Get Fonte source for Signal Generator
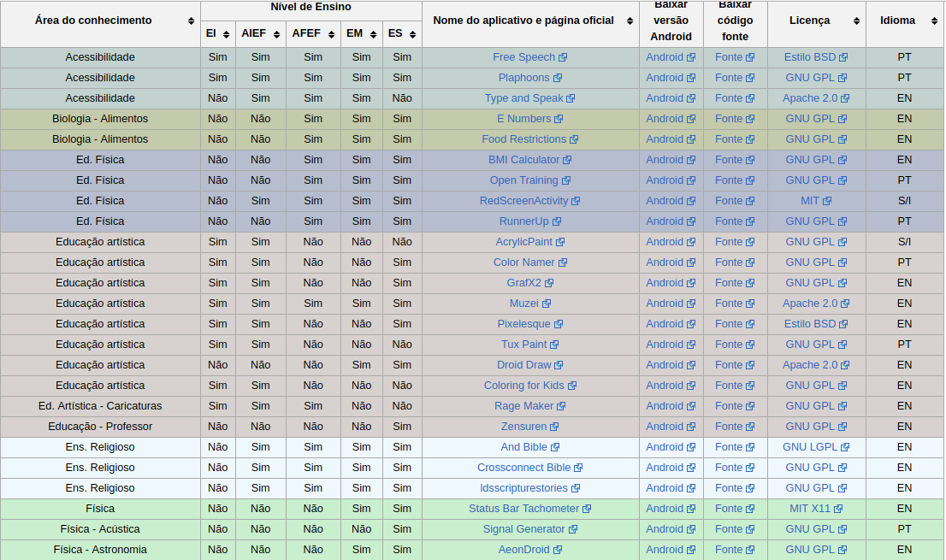Image resolution: width=946 pixels, height=560 pixels. click(x=734, y=528)
